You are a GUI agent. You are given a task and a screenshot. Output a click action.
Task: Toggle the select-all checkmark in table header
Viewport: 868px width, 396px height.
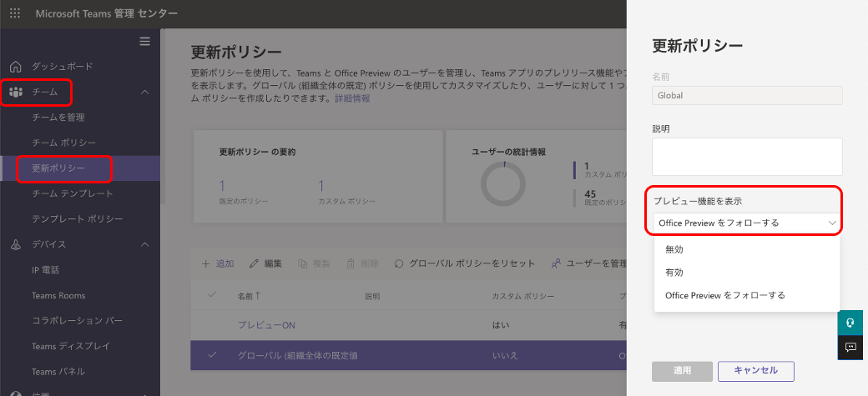click(x=211, y=295)
